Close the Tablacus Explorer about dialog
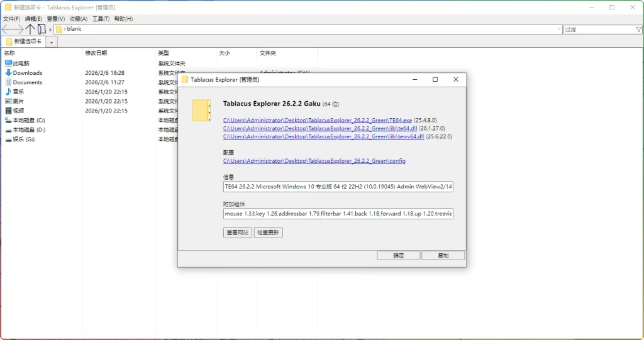The image size is (644, 340). click(x=456, y=80)
